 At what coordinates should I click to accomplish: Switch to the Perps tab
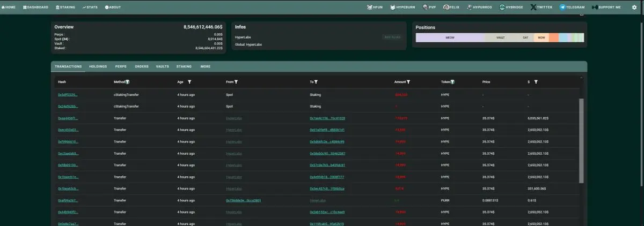click(x=121, y=66)
